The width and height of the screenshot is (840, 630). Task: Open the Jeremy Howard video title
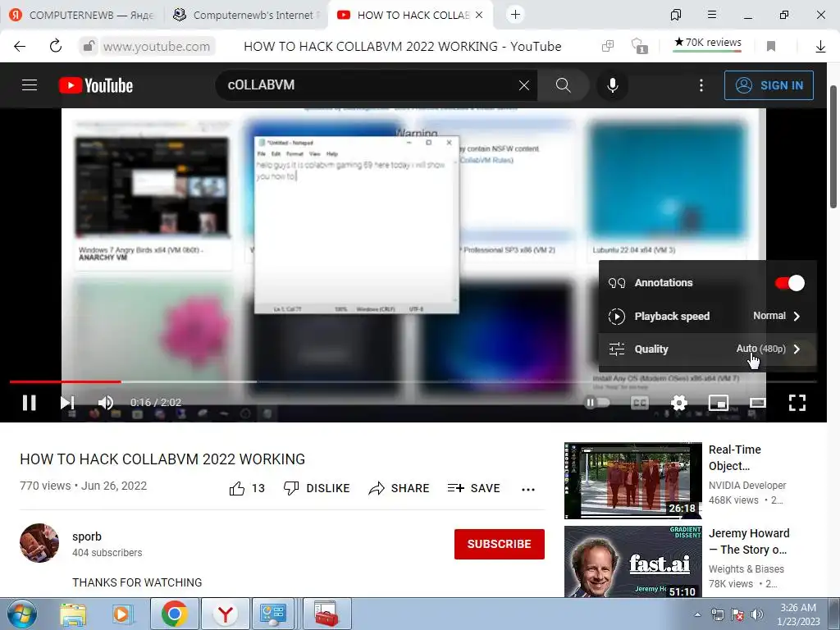tap(748, 541)
